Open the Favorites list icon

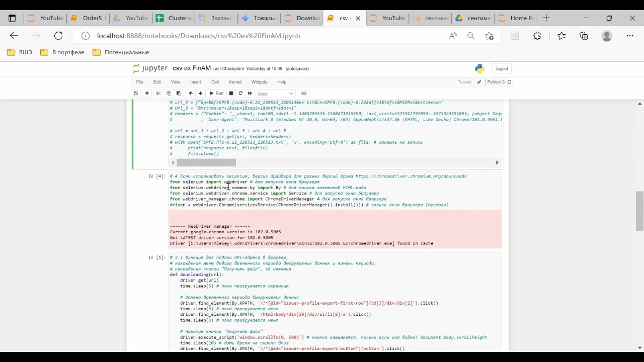561,36
